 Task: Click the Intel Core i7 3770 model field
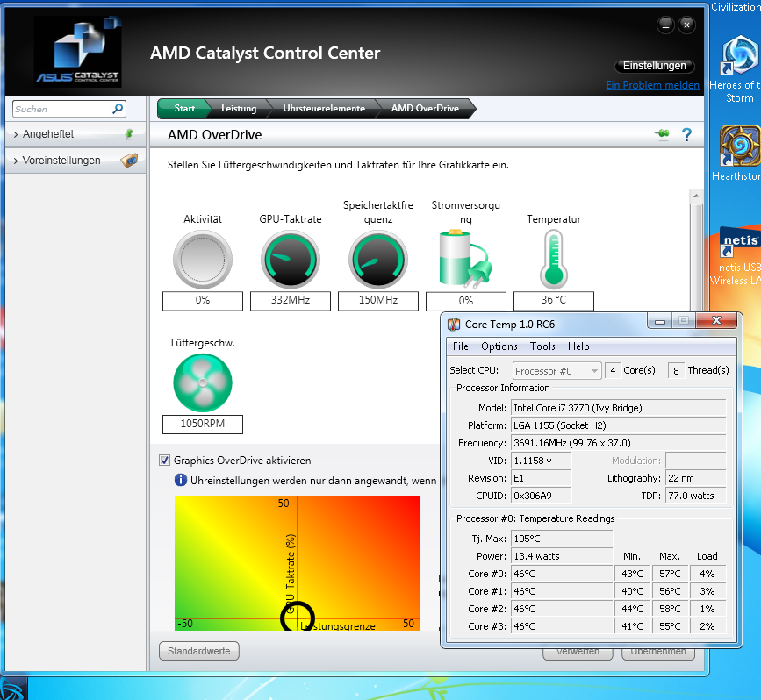coord(618,408)
